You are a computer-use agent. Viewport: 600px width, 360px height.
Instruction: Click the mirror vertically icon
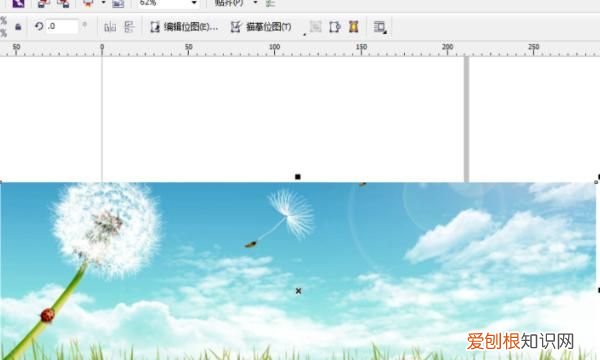129,27
